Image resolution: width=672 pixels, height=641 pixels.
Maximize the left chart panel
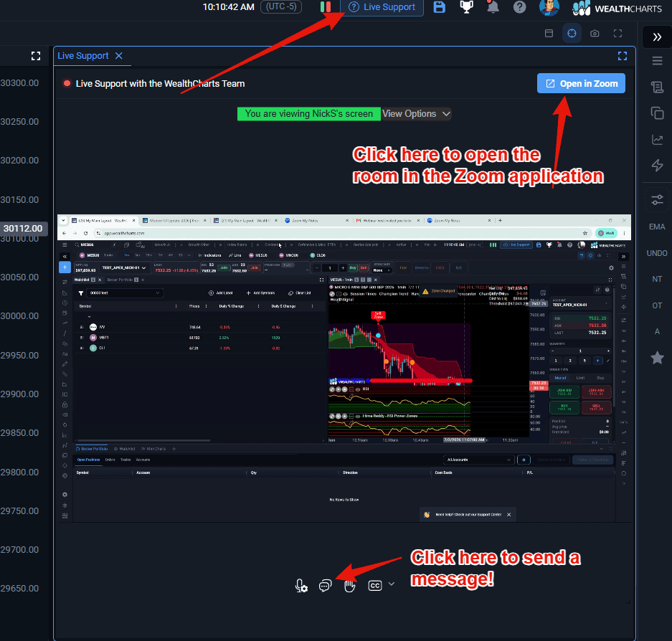(36, 56)
